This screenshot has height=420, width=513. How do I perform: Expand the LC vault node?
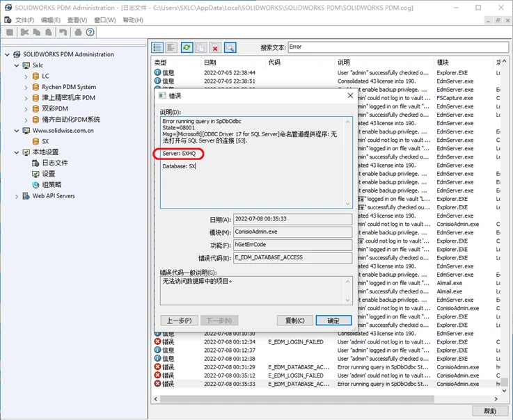pyautogui.click(x=26, y=76)
